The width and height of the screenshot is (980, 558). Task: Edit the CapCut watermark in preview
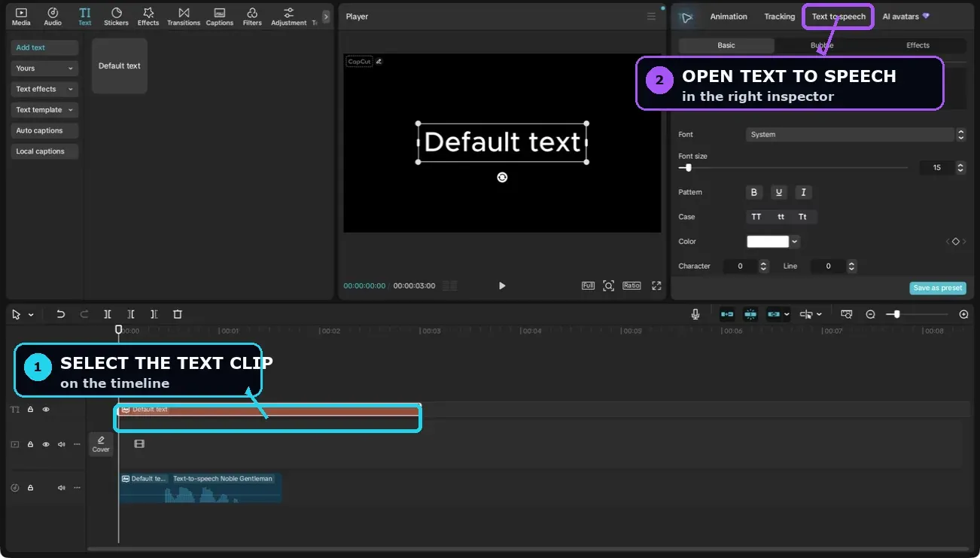[379, 62]
